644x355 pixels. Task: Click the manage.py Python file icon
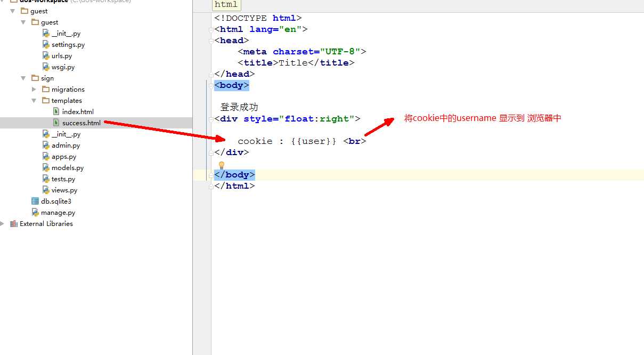point(36,212)
